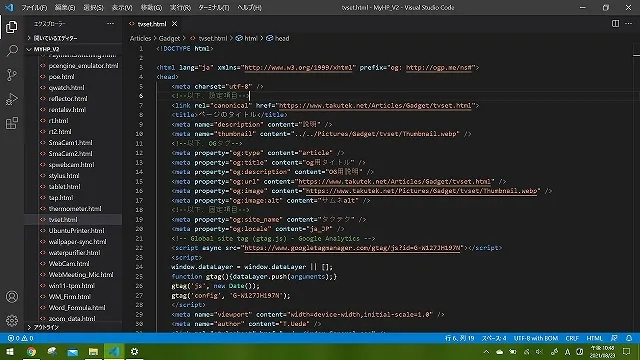Open the ターミナル(T) menu
This screenshot has height=360, width=640.
point(214,8)
